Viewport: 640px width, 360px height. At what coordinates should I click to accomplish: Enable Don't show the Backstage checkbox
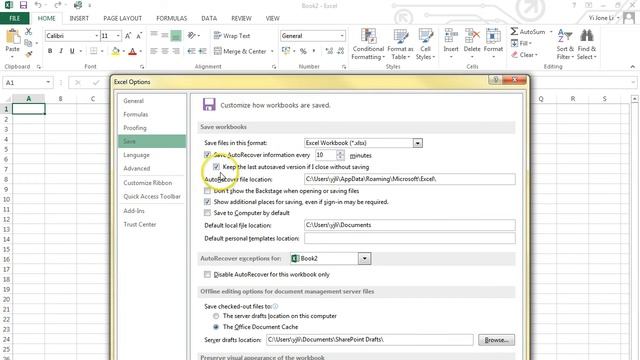207,191
